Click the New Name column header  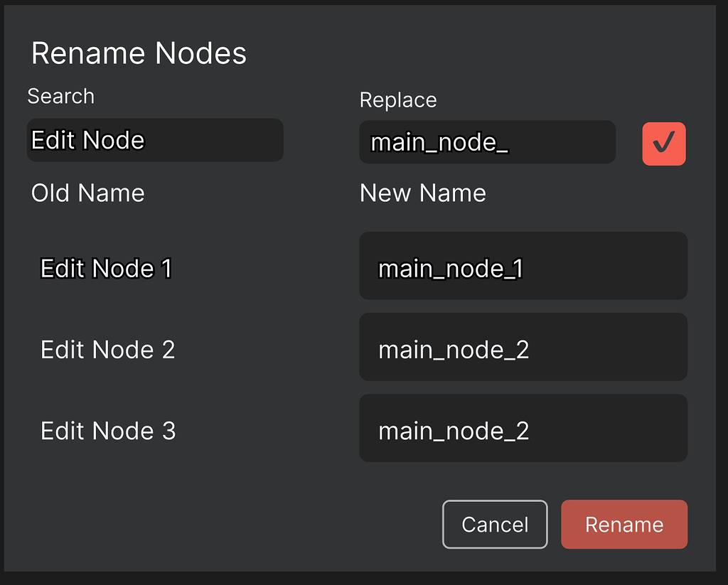pos(422,193)
